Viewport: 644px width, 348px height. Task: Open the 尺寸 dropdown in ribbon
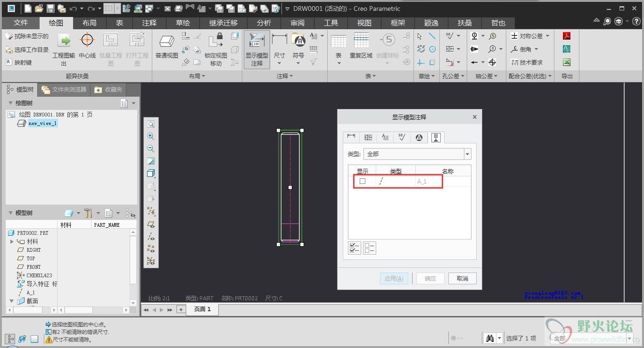pos(279,63)
